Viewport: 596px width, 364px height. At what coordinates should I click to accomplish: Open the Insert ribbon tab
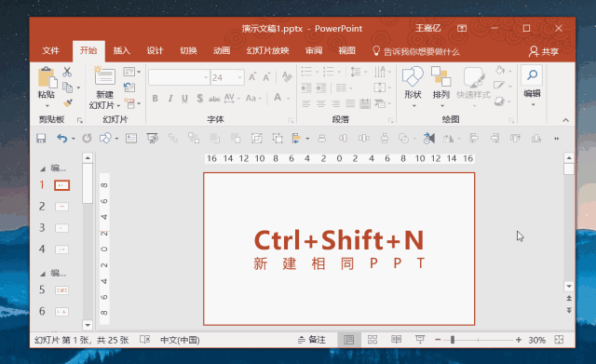pos(122,51)
